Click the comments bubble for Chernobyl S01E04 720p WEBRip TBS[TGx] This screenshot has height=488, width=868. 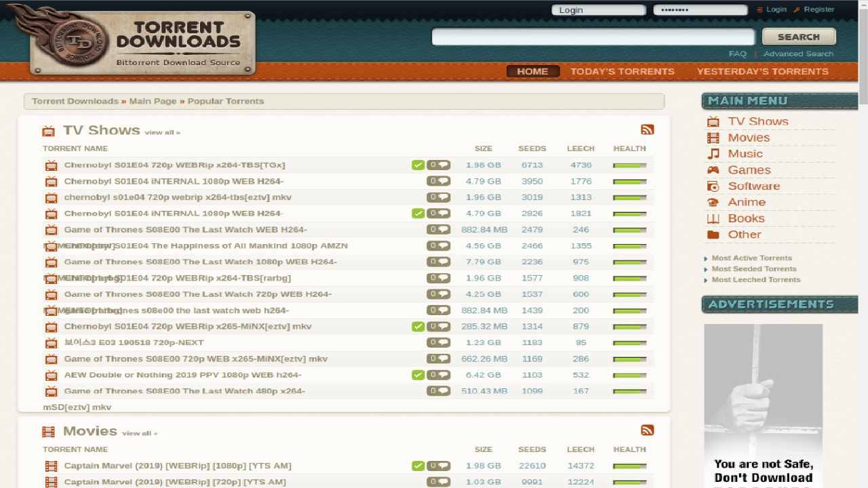439,165
